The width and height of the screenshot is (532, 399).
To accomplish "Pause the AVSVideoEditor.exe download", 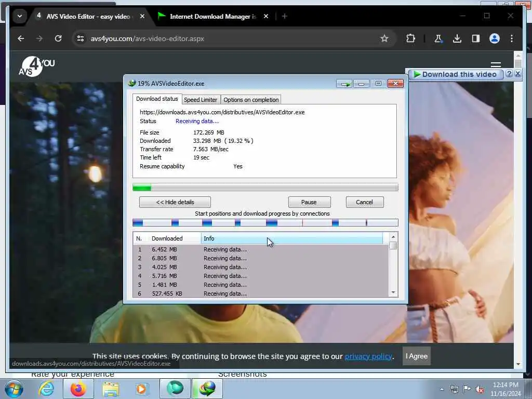I will pyautogui.click(x=309, y=202).
